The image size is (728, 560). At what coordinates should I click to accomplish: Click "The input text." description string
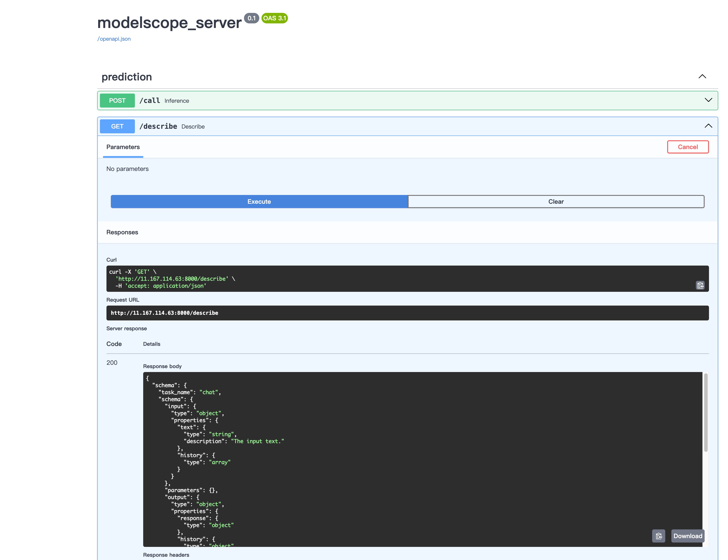(257, 441)
